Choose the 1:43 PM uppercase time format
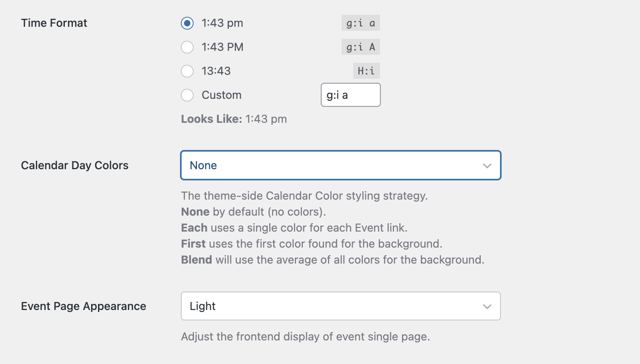Screen dimensions: 640x364 187,47
